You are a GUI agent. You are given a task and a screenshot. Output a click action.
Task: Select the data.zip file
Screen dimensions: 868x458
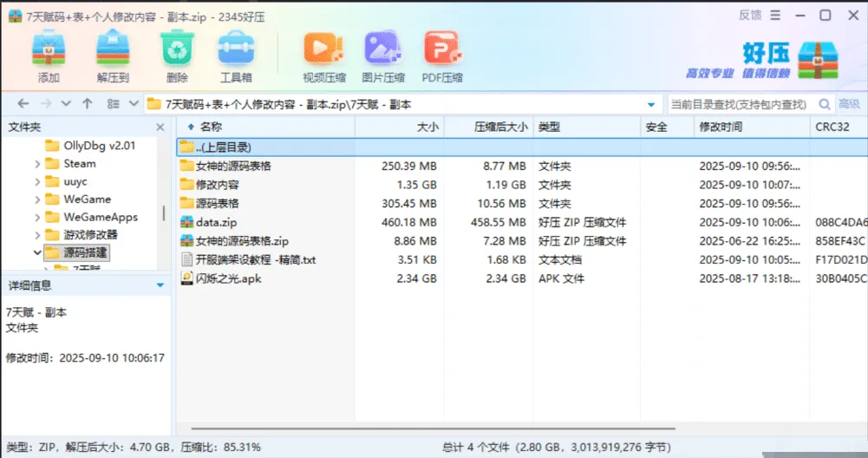coord(522,223)
